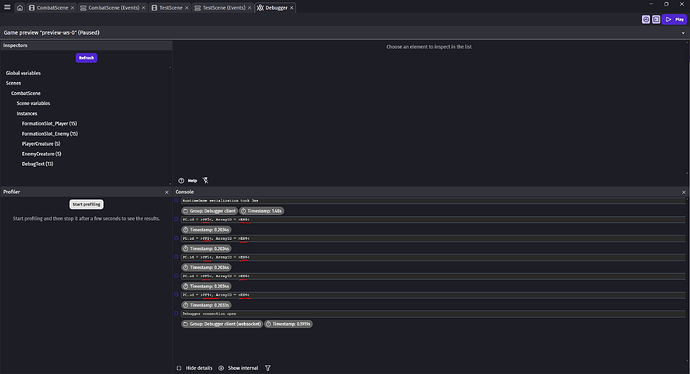Viewport: 690px width, 374px height.
Task: Select the Scenes tree node
Action: pyautogui.click(x=13, y=83)
